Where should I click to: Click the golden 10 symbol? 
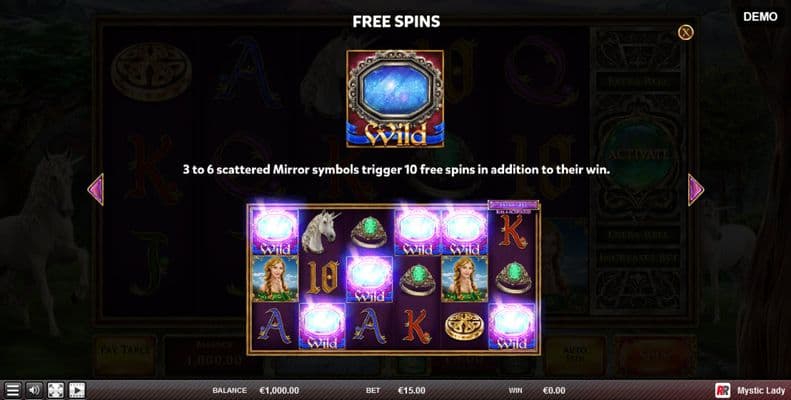(x=322, y=278)
